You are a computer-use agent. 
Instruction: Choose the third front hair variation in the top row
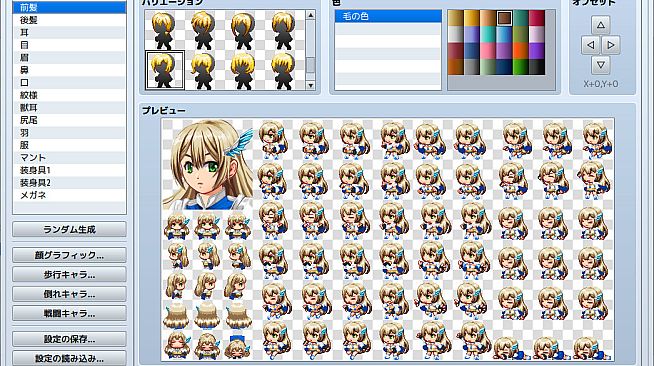point(244,30)
